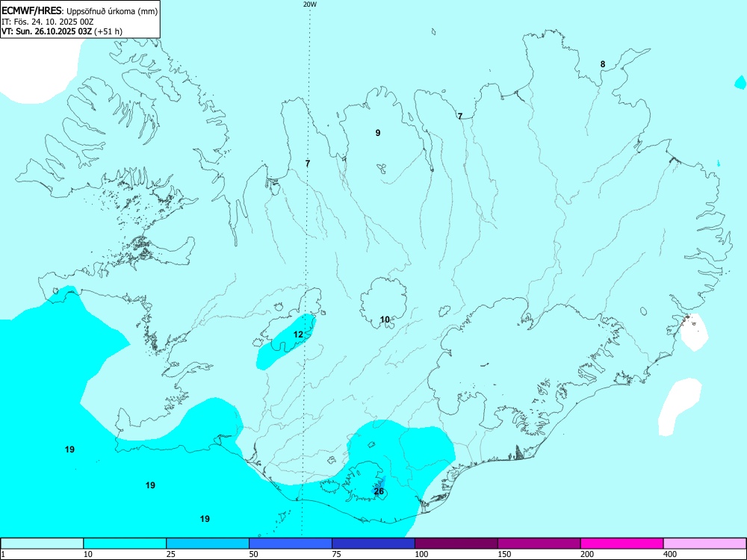Click legend tick label '150'
This screenshot has height=560, width=747.
[x=504, y=554]
